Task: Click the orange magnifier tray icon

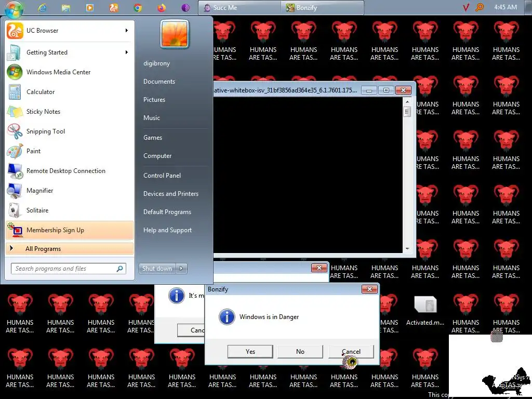Action: [x=480, y=7]
